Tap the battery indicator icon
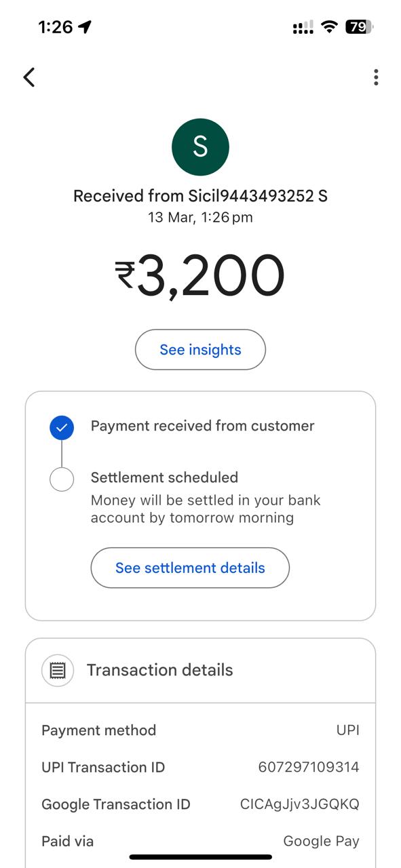The height and width of the screenshot is (868, 401). [359, 27]
